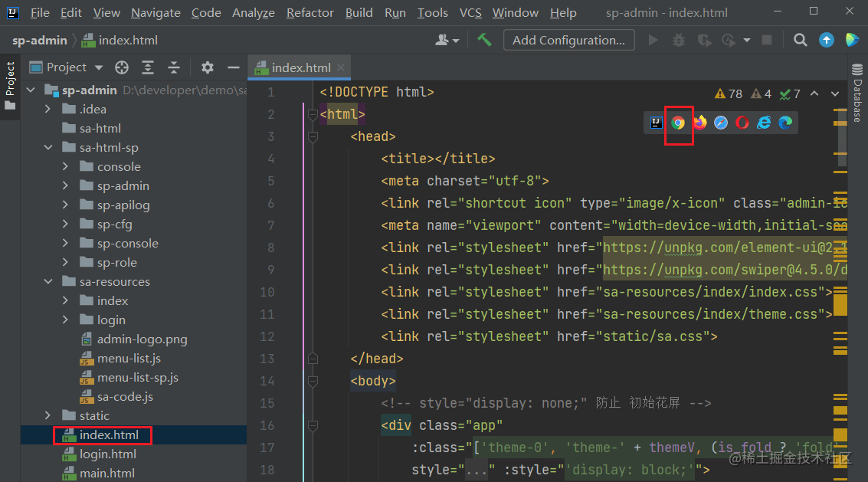The image size is (868, 482).
Task: Click the Build project hammer icon
Action: click(484, 40)
